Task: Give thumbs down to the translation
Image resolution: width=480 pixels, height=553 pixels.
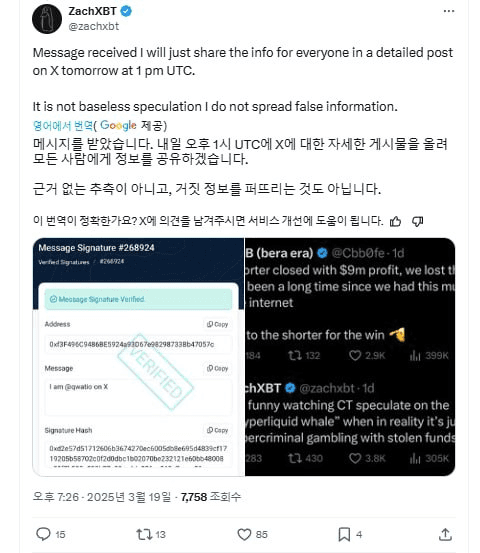Action: tap(418, 221)
